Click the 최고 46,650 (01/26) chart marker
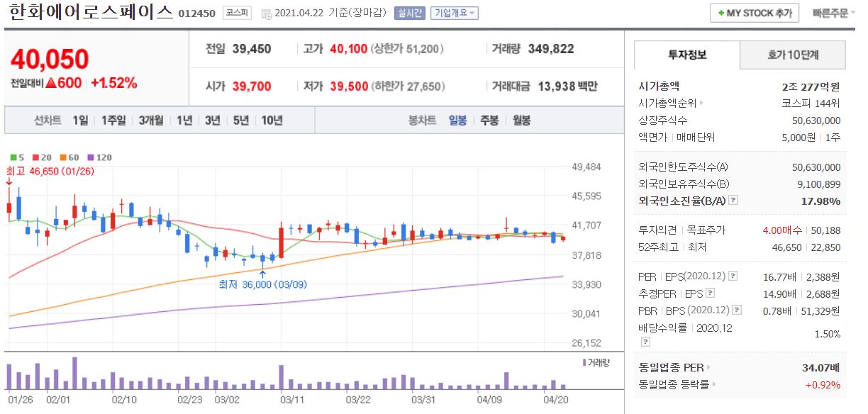 tap(50, 171)
